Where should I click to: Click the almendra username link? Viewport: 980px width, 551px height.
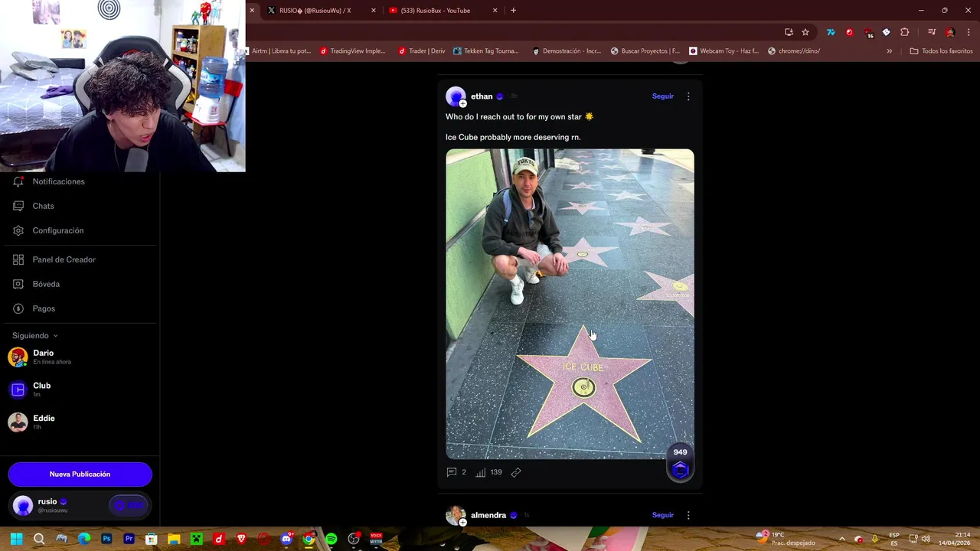pyautogui.click(x=488, y=515)
